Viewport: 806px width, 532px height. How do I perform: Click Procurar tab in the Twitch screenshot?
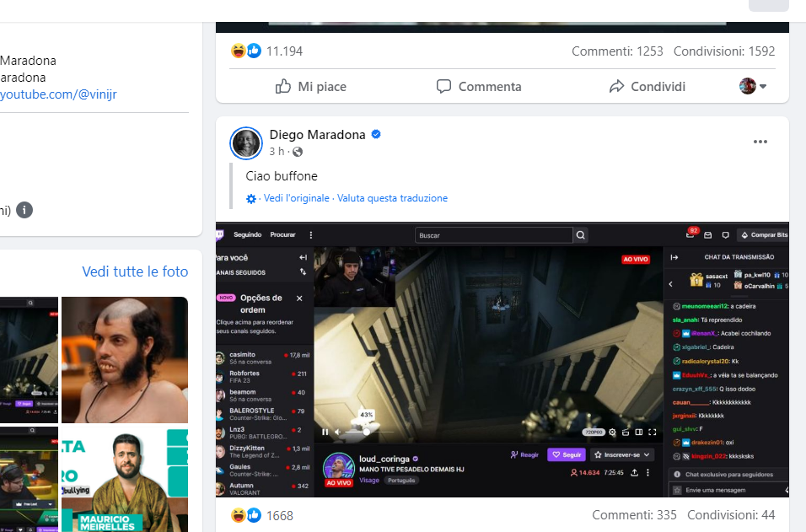(x=282, y=235)
